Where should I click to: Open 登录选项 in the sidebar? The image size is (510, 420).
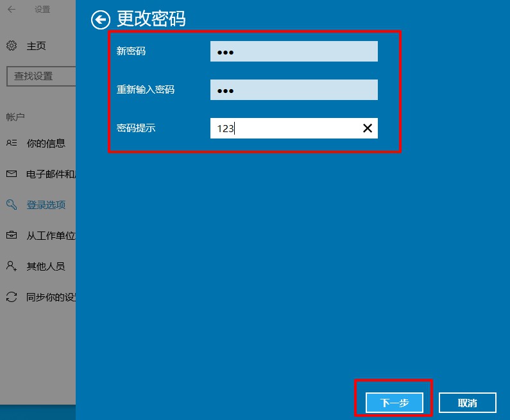pyautogui.click(x=46, y=205)
